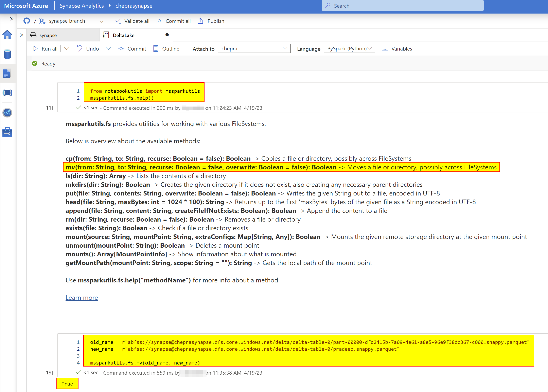Click the execution count [11]
Image resolution: width=548 pixels, height=392 pixels.
pyautogui.click(x=49, y=108)
